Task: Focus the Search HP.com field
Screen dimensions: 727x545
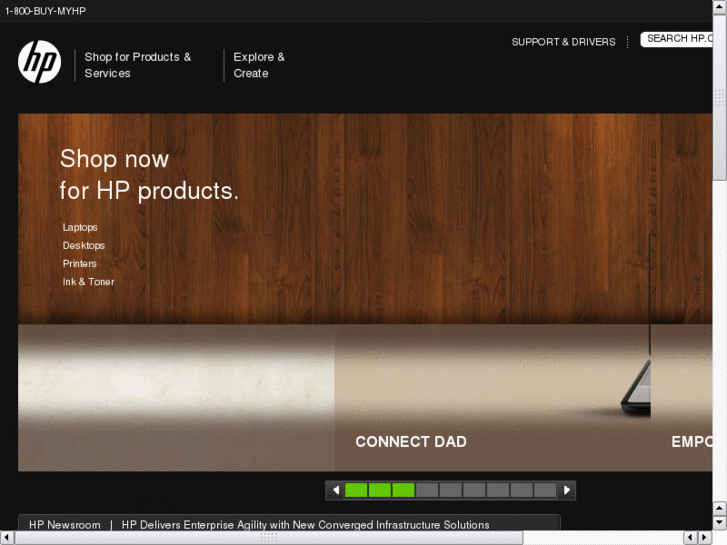Action: click(676, 39)
